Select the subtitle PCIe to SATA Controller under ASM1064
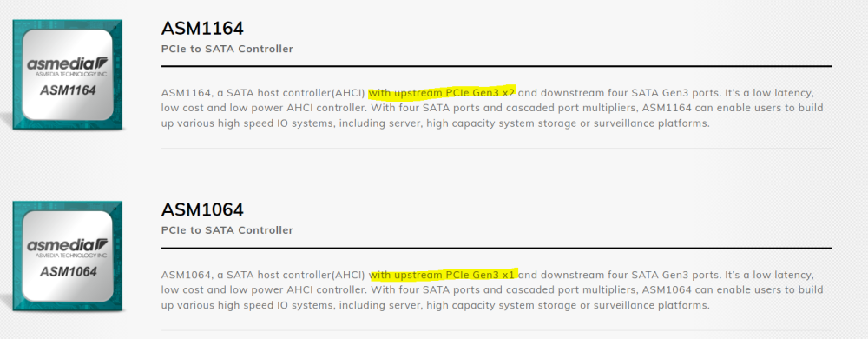Image resolution: width=868 pixels, height=339 pixels. coord(227,230)
